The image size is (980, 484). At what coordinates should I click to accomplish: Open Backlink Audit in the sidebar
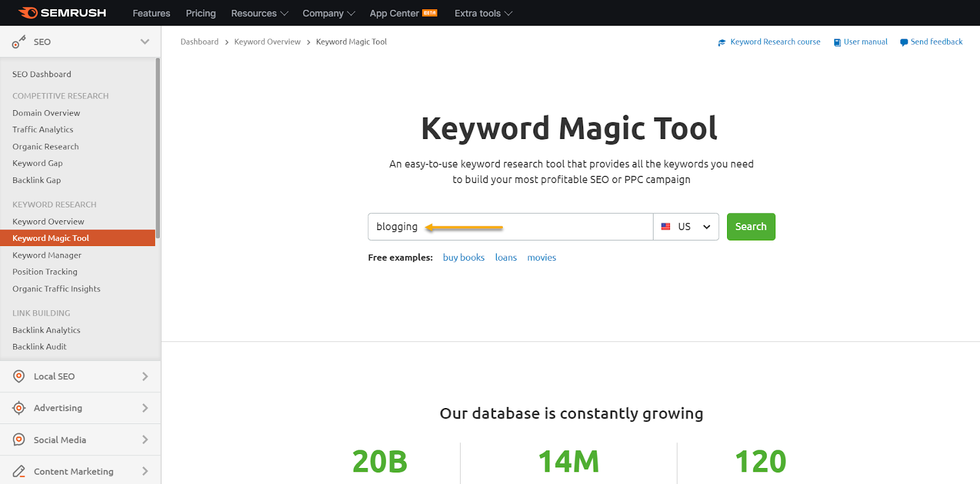click(39, 346)
